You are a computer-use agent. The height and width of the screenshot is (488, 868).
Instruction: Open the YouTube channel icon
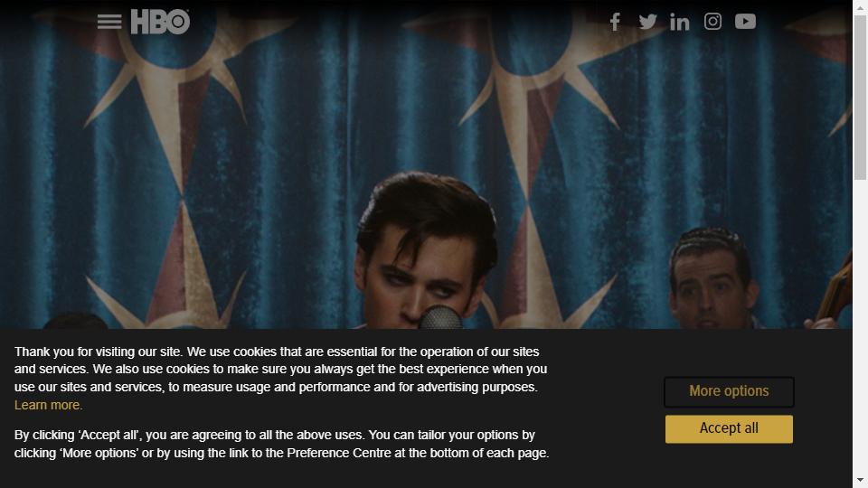[745, 21]
